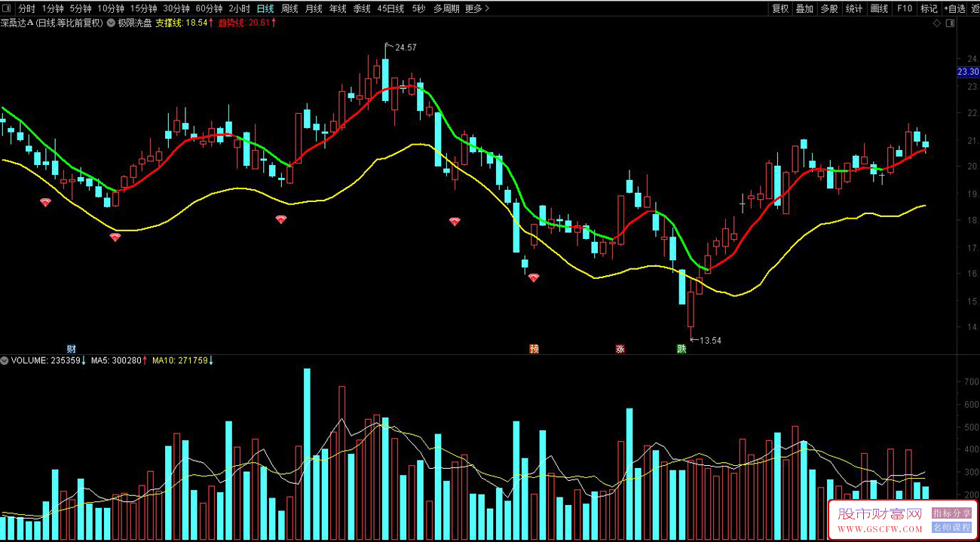Image resolution: width=980 pixels, height=542 pixels.
Task: Toggle the left sidebar panel icon
Action: coord(8,8)
